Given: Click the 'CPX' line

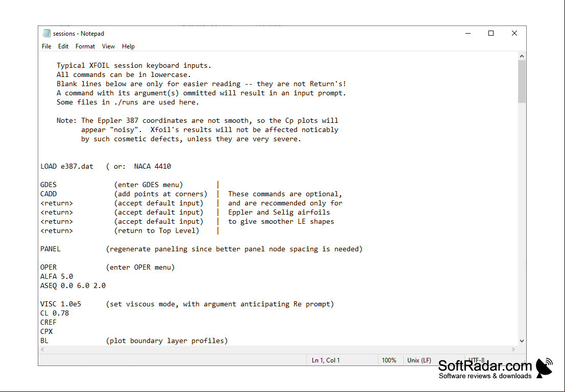Looking at the screenshot, I should pos(46,331).
